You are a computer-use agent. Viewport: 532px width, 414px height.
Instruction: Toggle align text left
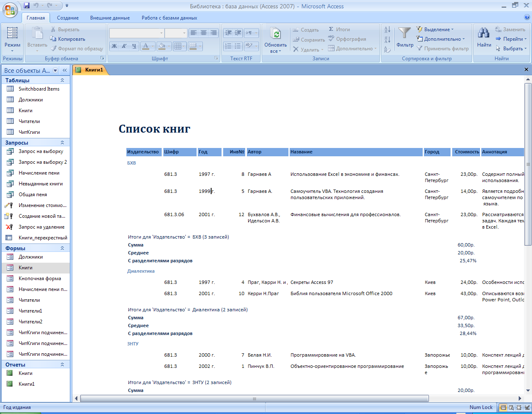(x=194, y=33)
